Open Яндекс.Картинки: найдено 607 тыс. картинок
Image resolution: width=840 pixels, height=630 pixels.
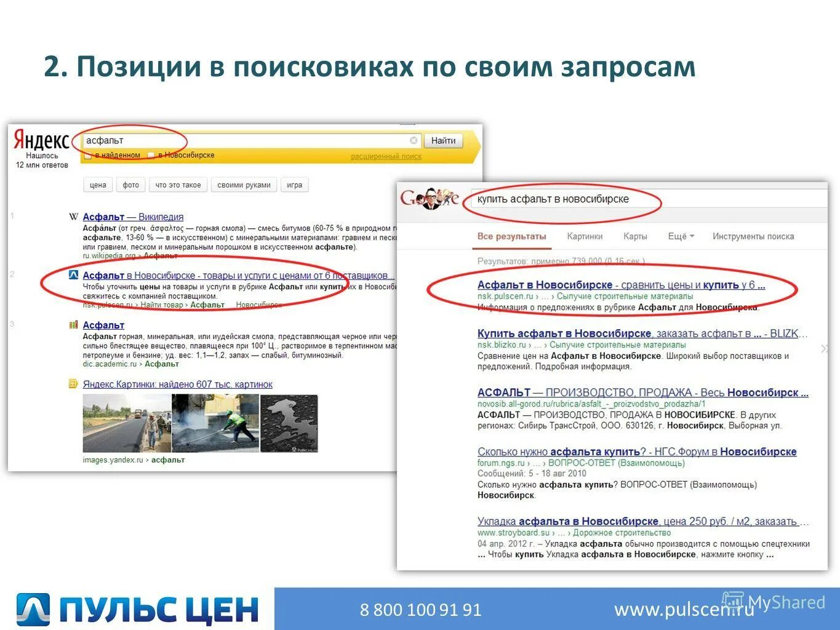pyautogui.click(x=178, y=385)
